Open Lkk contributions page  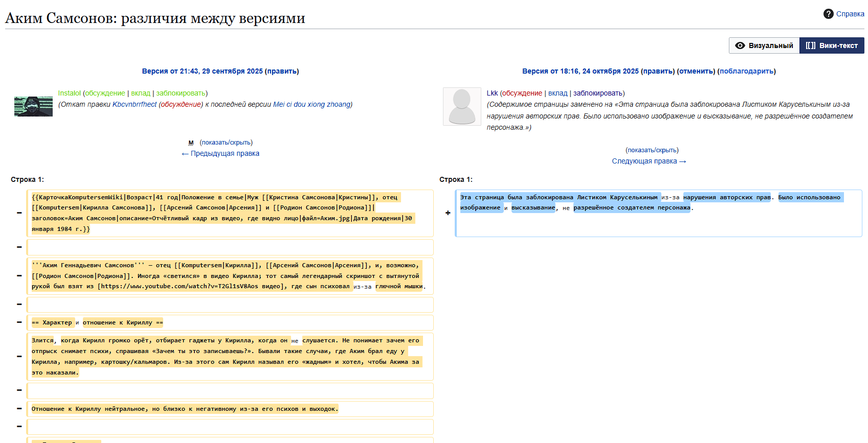tap(558, 93)
